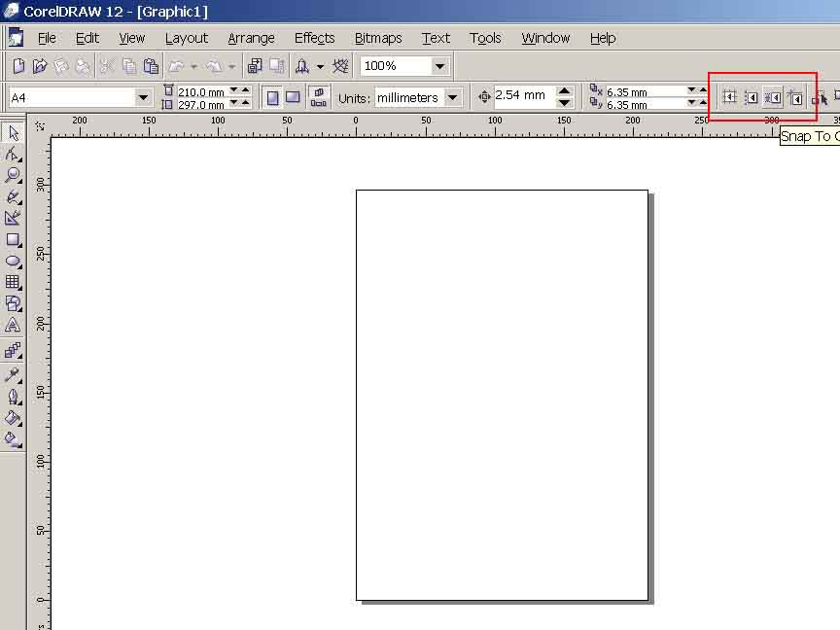Open the Units millimeters dropdown
840x630 pixels.
click(453, 97)
